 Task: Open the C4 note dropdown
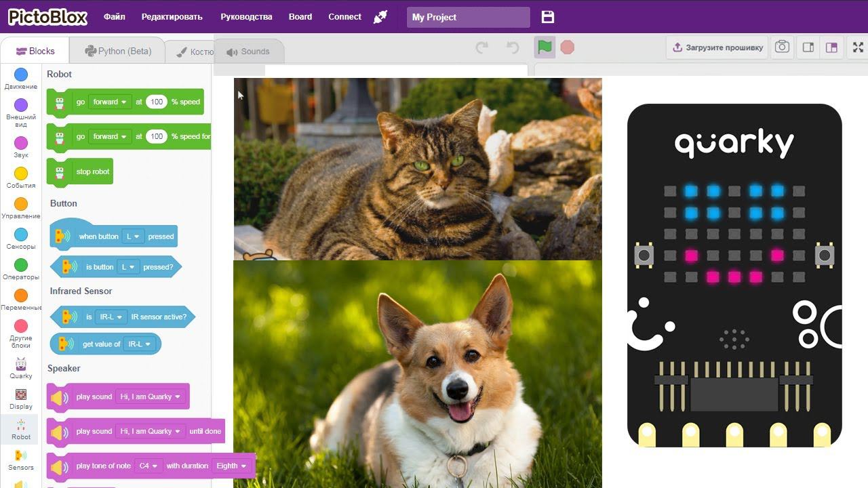(x=149, y=466)
